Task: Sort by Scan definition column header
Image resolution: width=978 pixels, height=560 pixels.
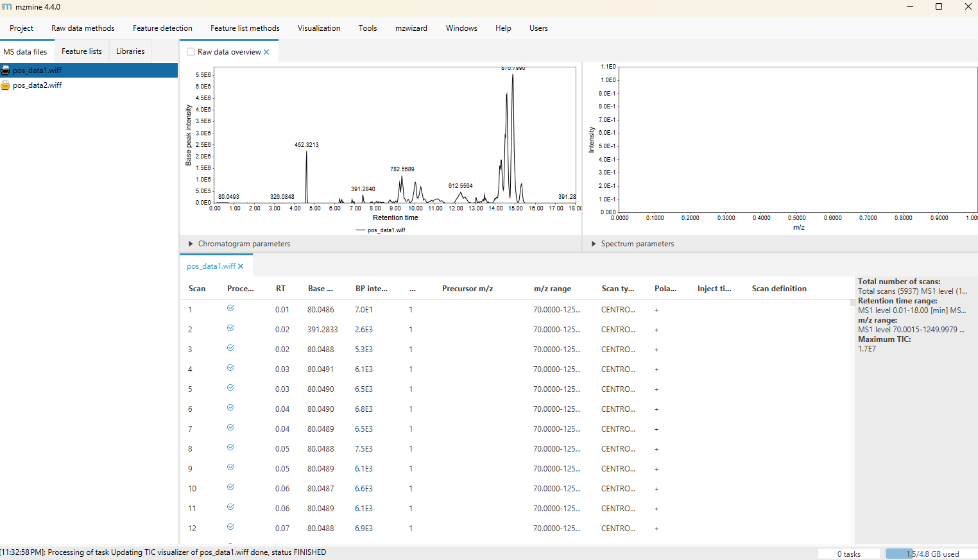Action: (x=779, y=289)
